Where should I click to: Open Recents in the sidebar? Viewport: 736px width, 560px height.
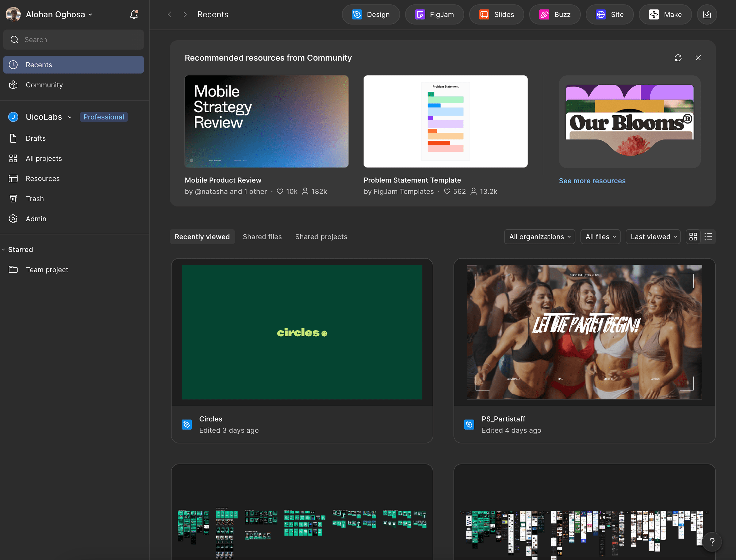[73, 65]
